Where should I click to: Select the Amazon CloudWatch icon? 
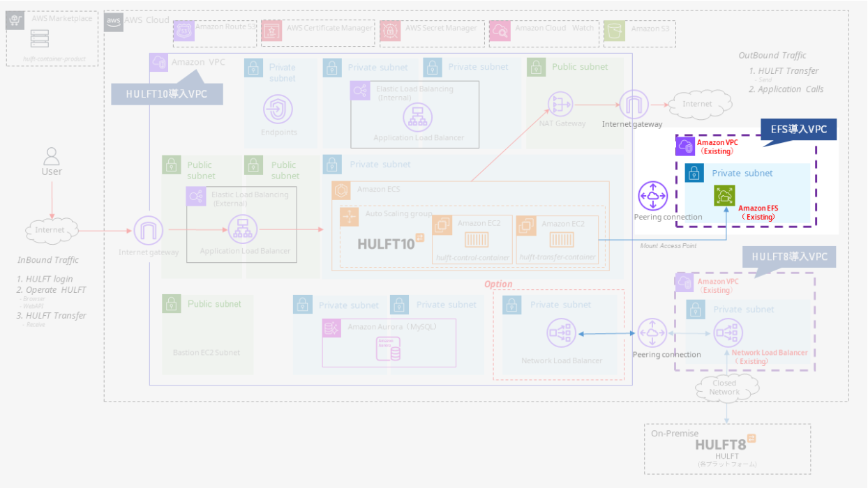click(x=500, y=30)
